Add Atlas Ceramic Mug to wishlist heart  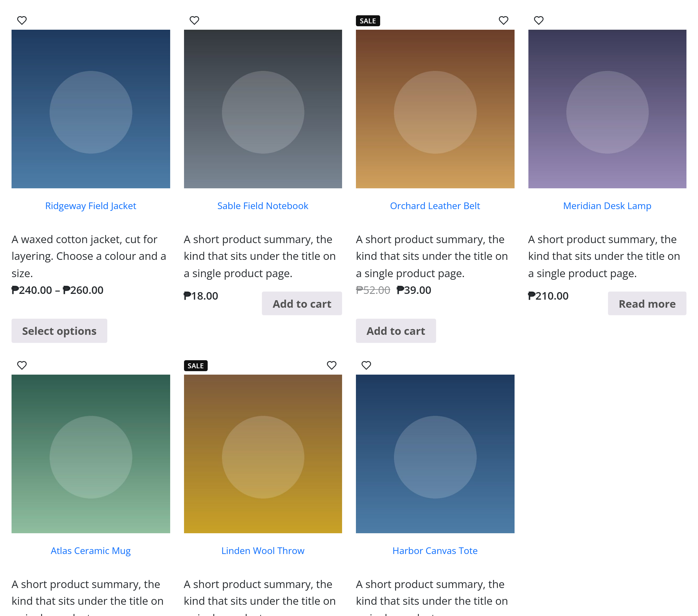click(22, 365)
